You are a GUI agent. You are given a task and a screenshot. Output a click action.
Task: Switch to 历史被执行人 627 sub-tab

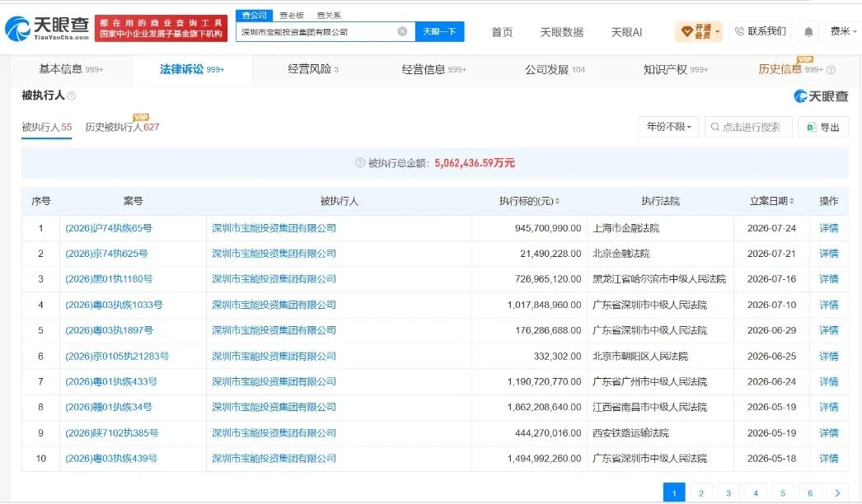(x=122, y=126)
